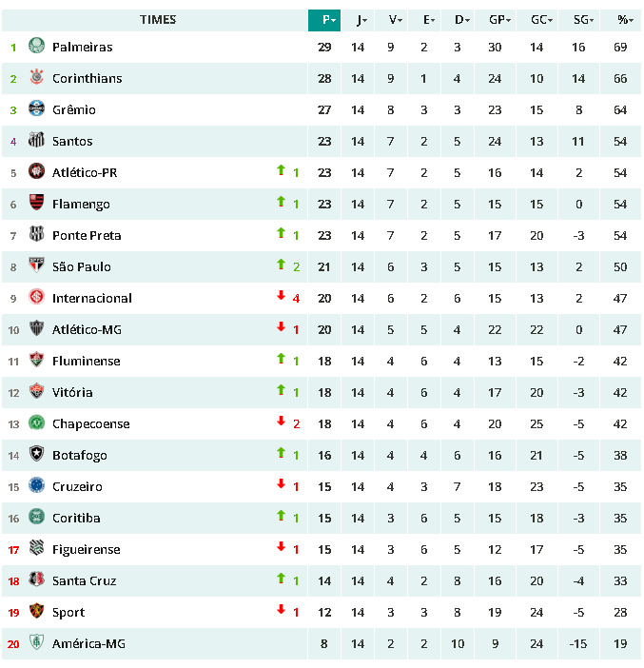
Task: Click the Corinthians team crest
Action: pyautogui.click(x=37, y=78)
